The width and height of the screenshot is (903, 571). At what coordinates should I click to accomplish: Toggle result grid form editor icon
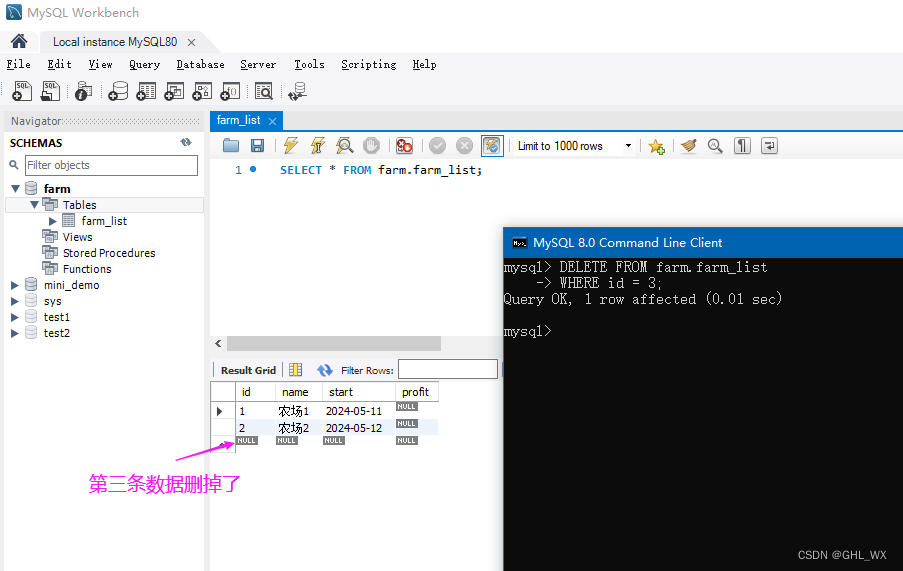coord(295,370)
